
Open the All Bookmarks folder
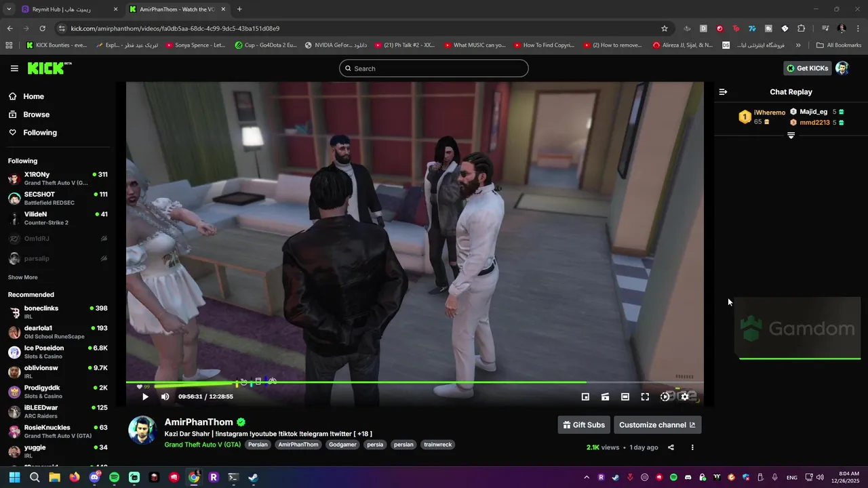(839, 45)
